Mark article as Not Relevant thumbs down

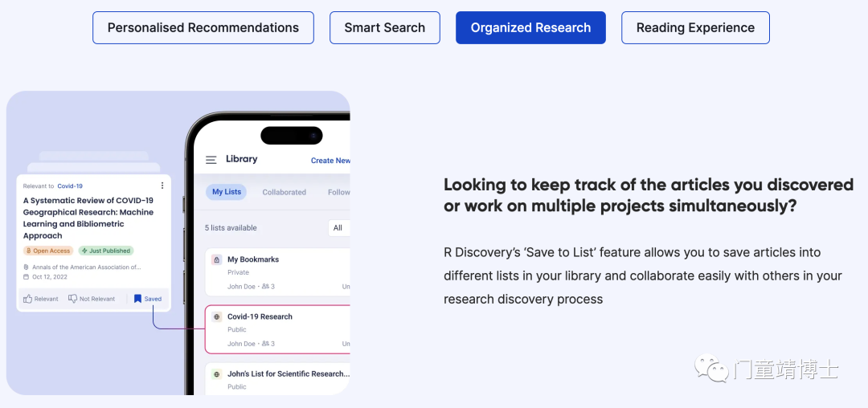point(92,299)
